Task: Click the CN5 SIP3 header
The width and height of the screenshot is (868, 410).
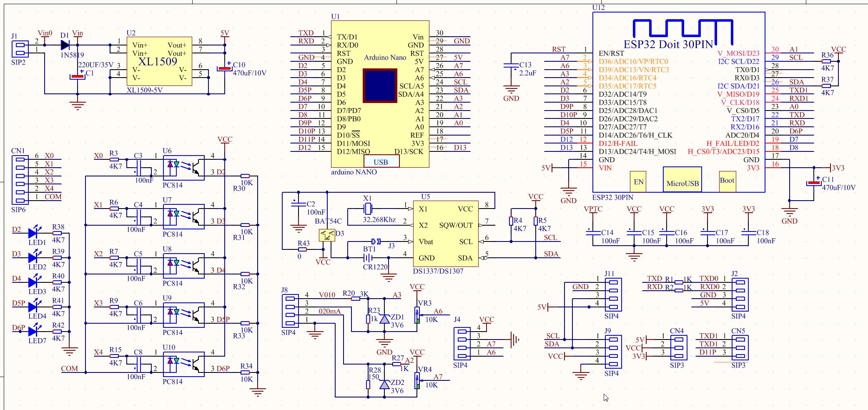Action: (740, 347)
